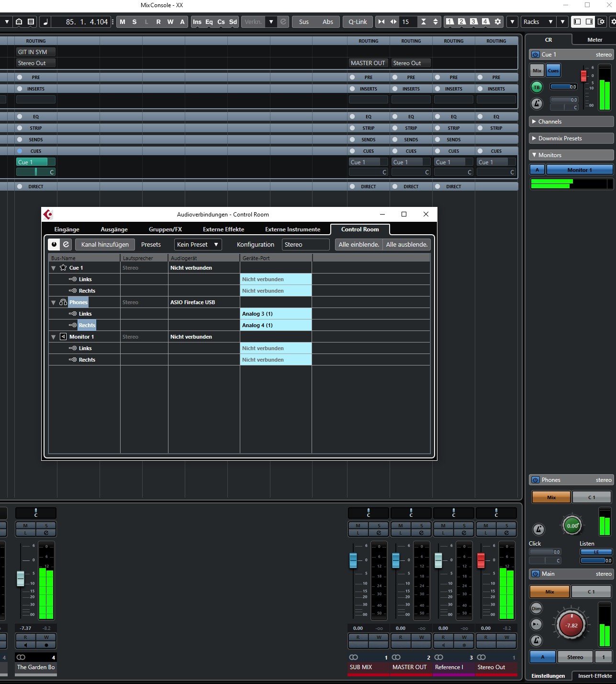Toggle the Cue 1 power icon in Control Room
Image resolution: width=616 pixels, height=684 pixels.
[x=535, y=55]
